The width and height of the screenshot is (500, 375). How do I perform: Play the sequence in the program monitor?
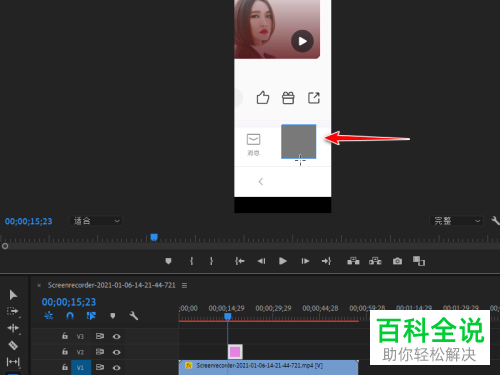click(x=283, y=261)
